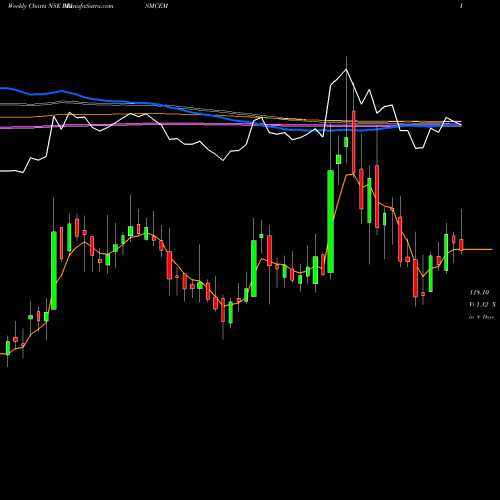Click the '118.10' price value
500x500 pixels.
tap(479, 292)
